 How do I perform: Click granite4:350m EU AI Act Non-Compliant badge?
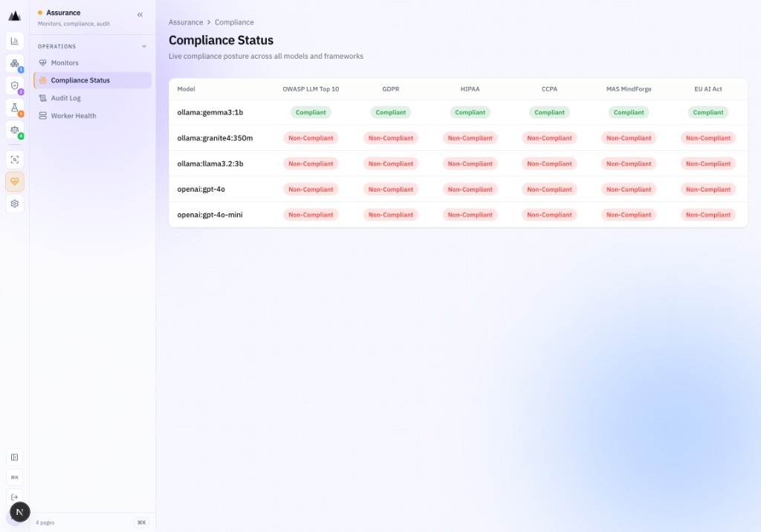pyautogui.click(x=708, y=138)
